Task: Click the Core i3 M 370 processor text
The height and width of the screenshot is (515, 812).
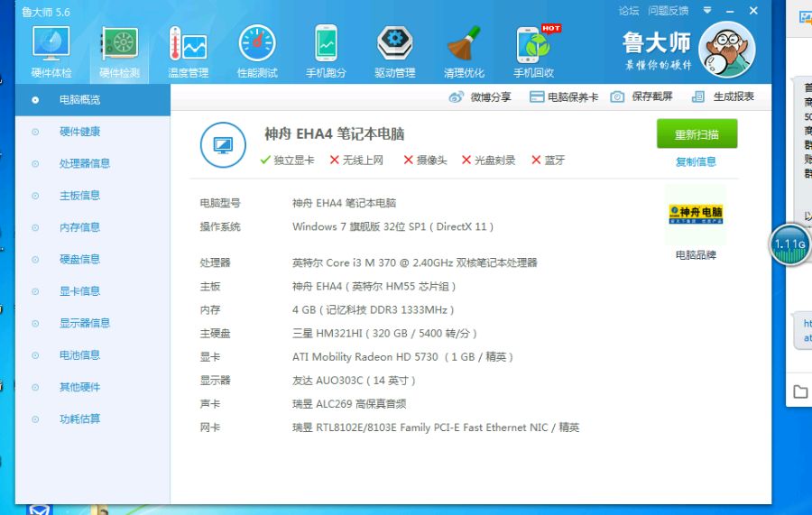Action: pos(414,263)
